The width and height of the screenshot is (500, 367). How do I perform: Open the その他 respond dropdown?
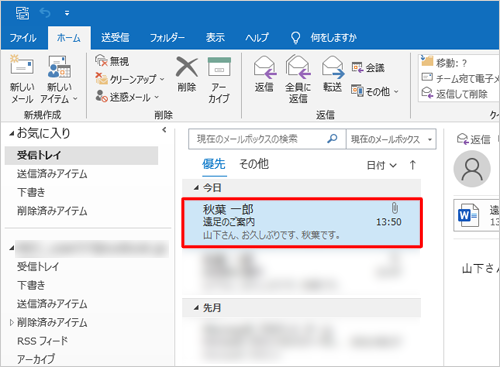tap(375, 91)
